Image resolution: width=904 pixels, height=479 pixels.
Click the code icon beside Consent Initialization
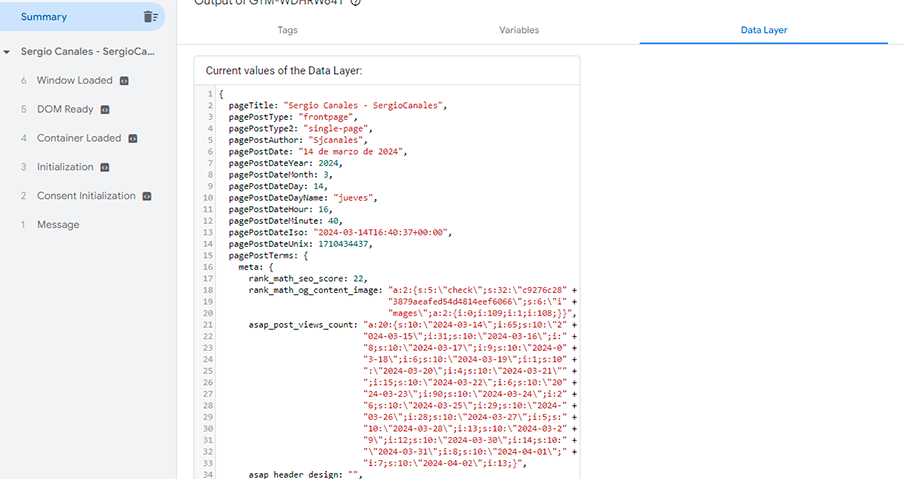tap(146, 196)
